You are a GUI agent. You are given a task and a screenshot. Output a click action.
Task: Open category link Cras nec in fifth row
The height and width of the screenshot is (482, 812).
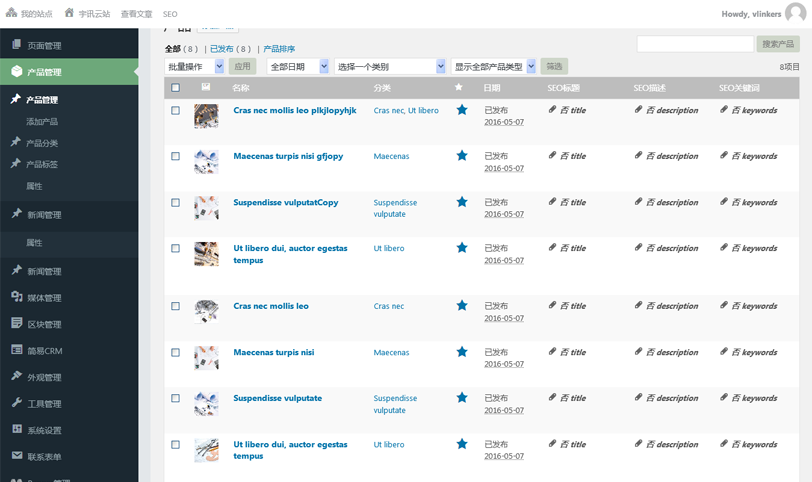click(389, 306)
